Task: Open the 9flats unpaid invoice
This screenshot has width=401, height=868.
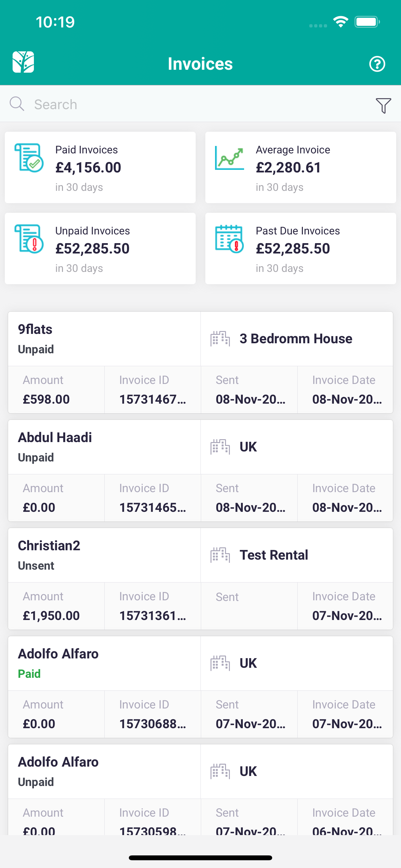Action: [x=200, y=363]
